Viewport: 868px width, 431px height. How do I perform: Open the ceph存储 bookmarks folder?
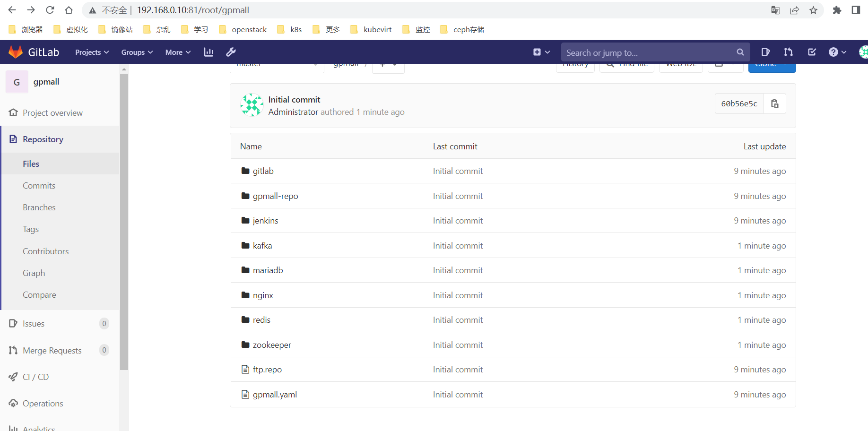[462, 29]
